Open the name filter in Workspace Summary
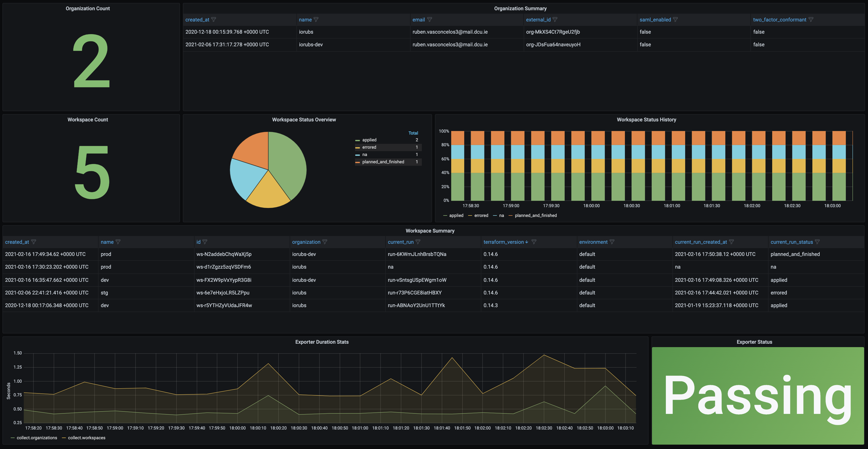Viewport: 868px width, 449px height. tap(118, 242)
